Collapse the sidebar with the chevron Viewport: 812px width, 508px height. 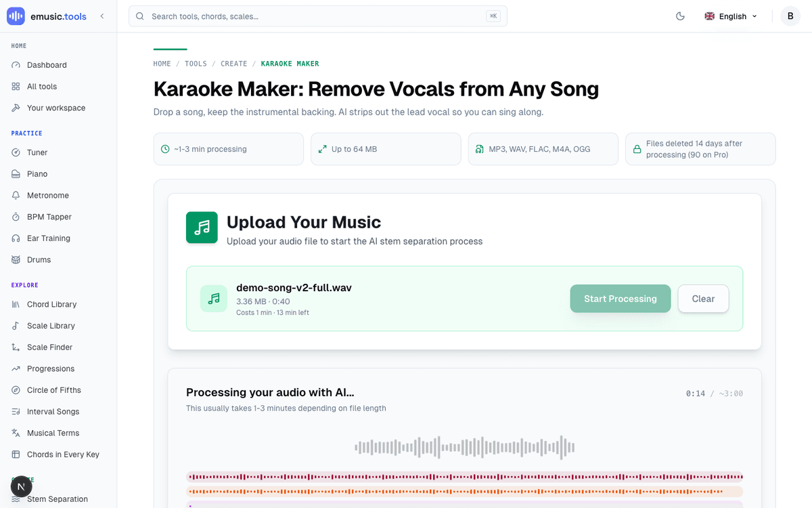pos(102,16)
